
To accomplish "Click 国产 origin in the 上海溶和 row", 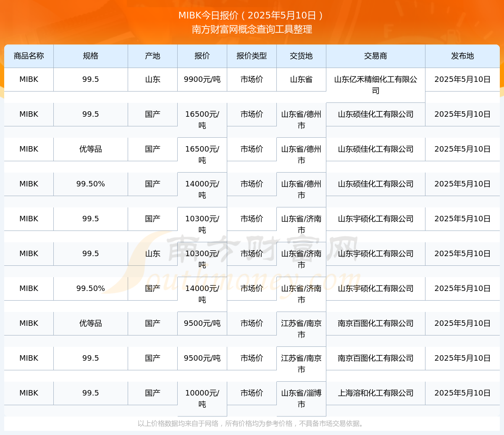I will (x=153, y=393).
